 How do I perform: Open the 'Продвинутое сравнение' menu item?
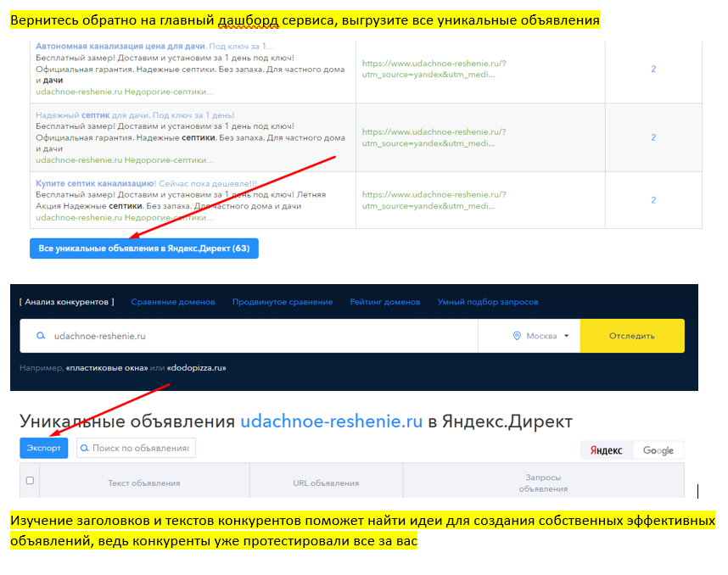283,302
